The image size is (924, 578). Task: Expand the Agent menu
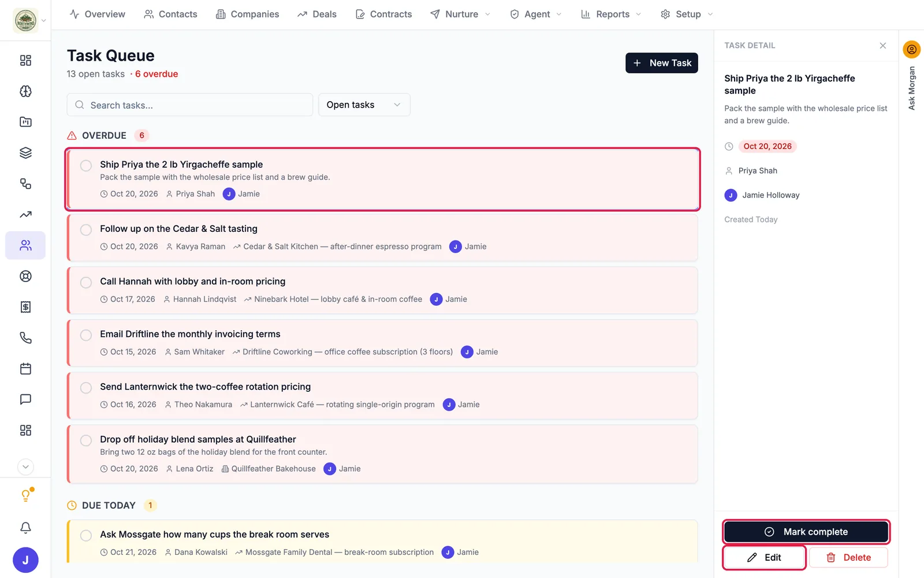tap(536, 14)
